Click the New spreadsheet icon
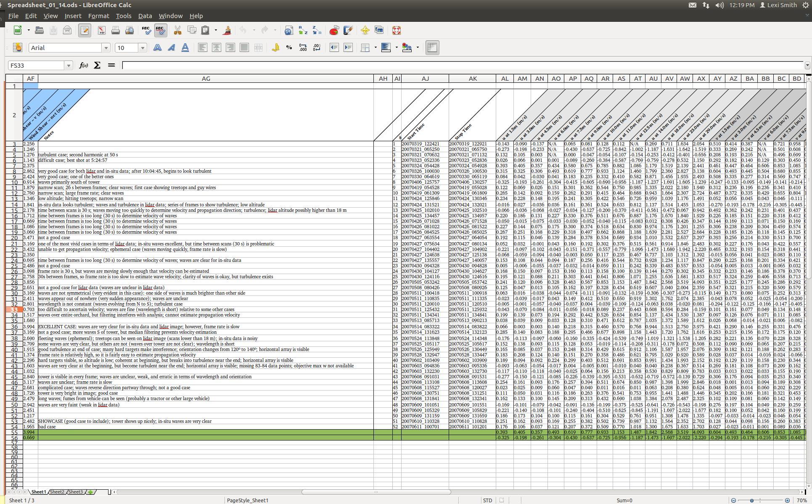The width and height of the screenshot is (812, 504). pyautogui.click(x=18, y=30)
